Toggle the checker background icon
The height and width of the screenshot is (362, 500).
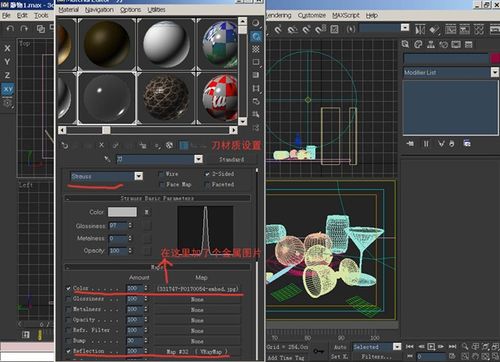(256, 49)
